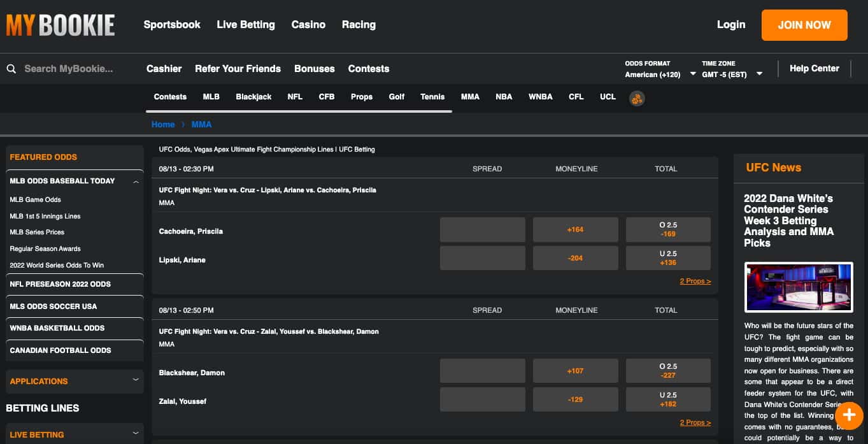This screenshot has height=444, width=868.
Task: Switch to the NBA tab
Action: 504,97
